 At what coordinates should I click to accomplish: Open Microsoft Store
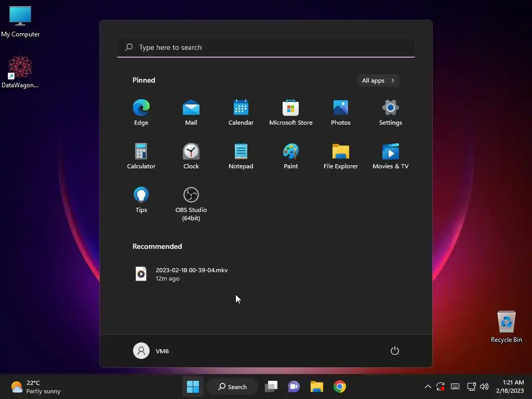tap(291, 112)
